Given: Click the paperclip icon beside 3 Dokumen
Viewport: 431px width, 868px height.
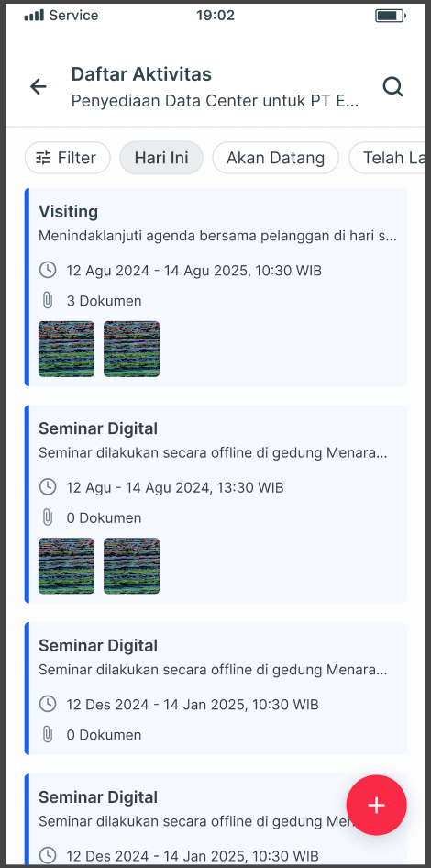Looking at the screenshot, I should coord(48,301).
